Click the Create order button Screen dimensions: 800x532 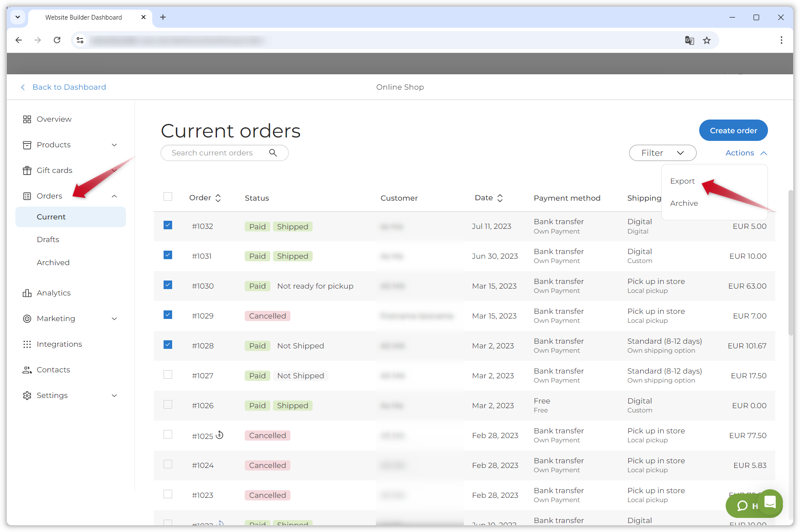[x=733, y=131]
